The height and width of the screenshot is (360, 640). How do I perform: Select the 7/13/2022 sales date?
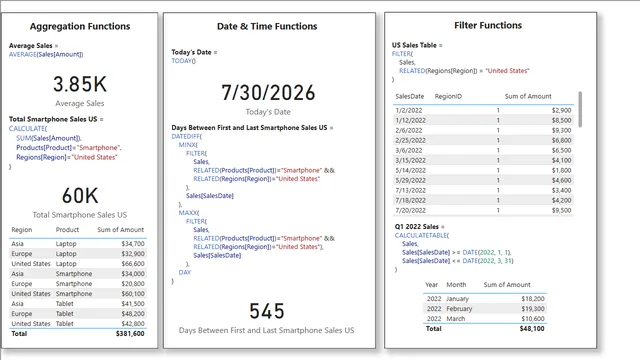coord(410,190)
